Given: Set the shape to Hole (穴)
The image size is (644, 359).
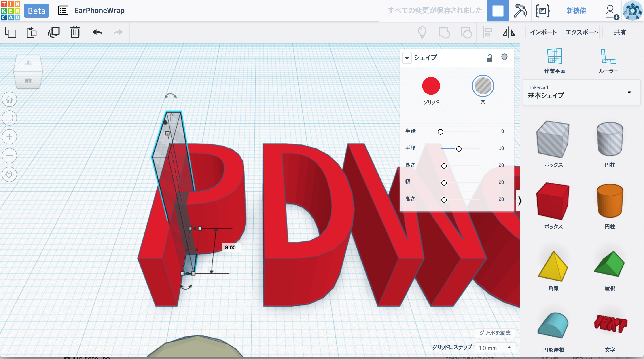Looking at the screenshot, I should tap(483, 86).
